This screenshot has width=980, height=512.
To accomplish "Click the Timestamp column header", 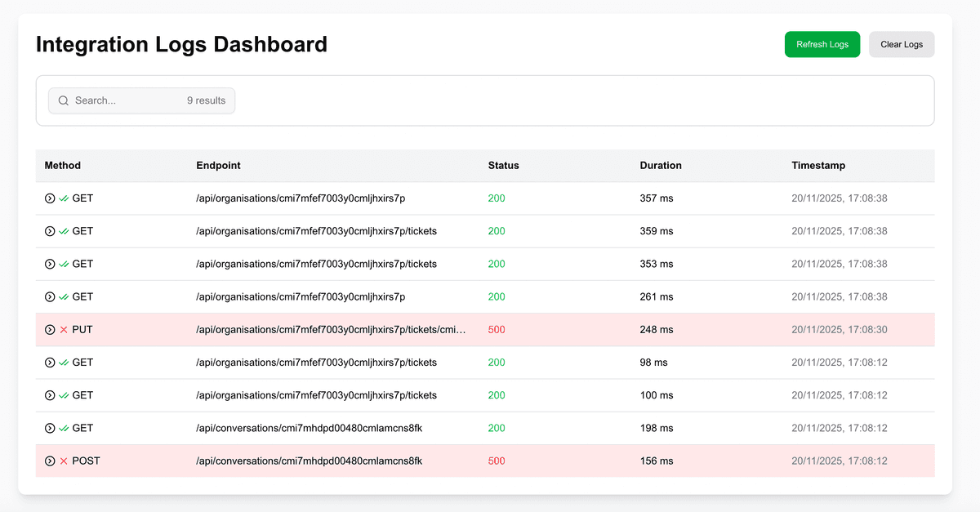I will 817,165.
